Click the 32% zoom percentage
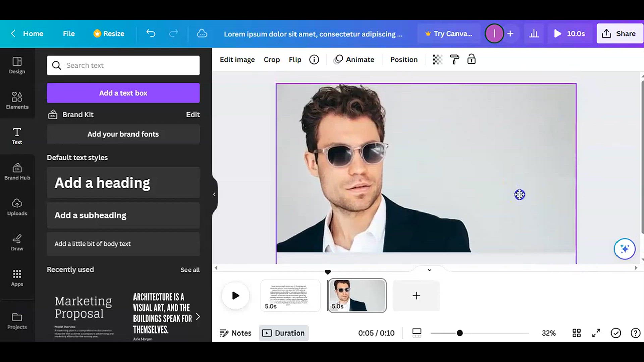The height and width of the screenshot is (362, 644). pyautogui.click(x=549, y=333)
